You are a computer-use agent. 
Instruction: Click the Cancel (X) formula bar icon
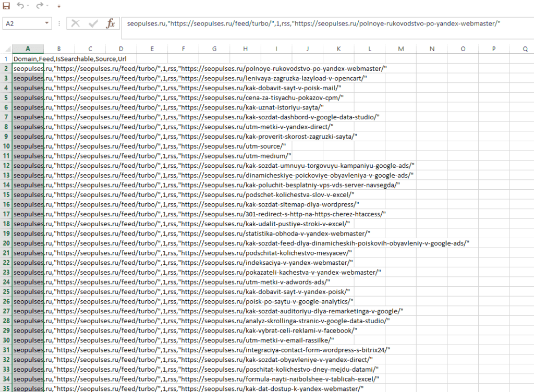pyautogui.click(x=75, y=23)
